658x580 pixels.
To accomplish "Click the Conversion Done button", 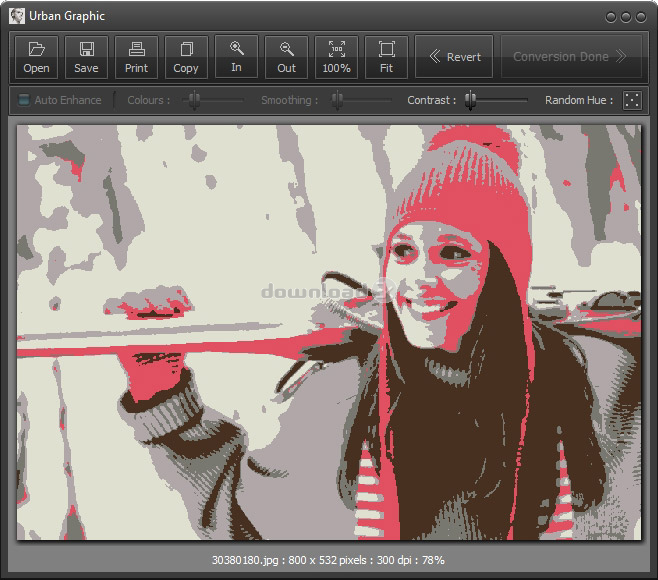I will pyautogui.click(x=569, y=57).
